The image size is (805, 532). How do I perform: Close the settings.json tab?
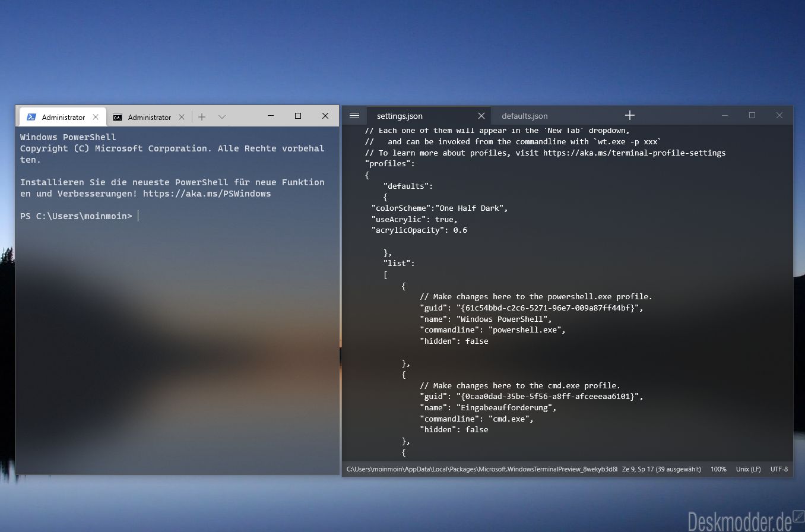click(x=481, y=116)
